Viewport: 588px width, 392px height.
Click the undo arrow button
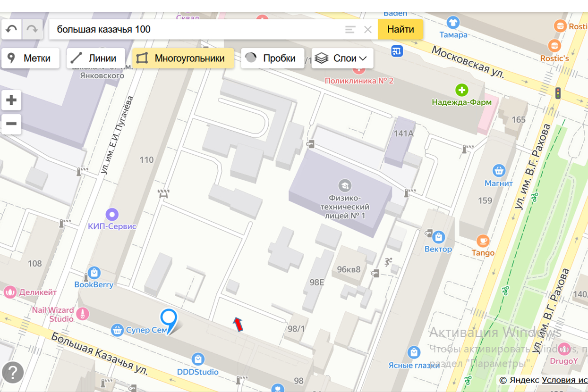point(12,29)
